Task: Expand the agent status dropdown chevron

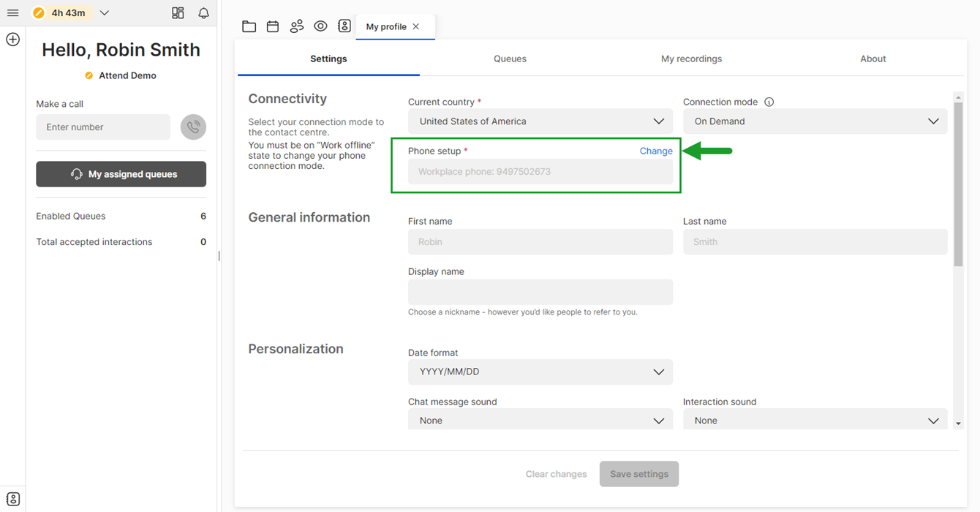Action: pyautogui.click(x=105, y=13)
